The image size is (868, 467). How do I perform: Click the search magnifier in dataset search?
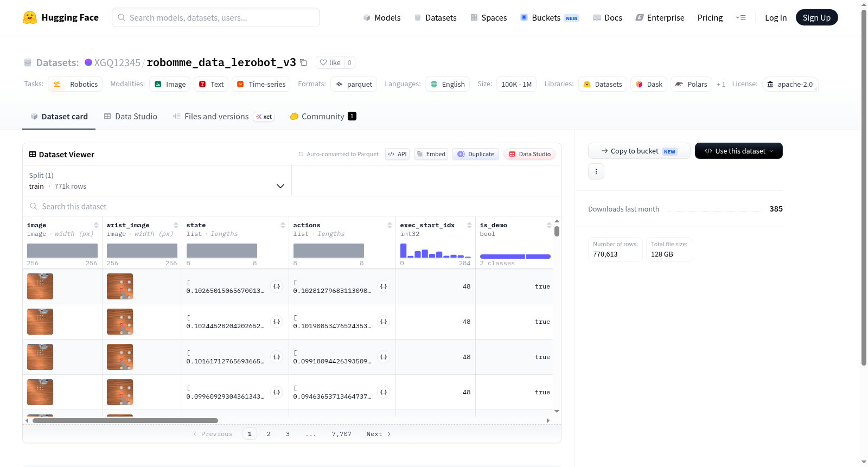click(34, 206)
